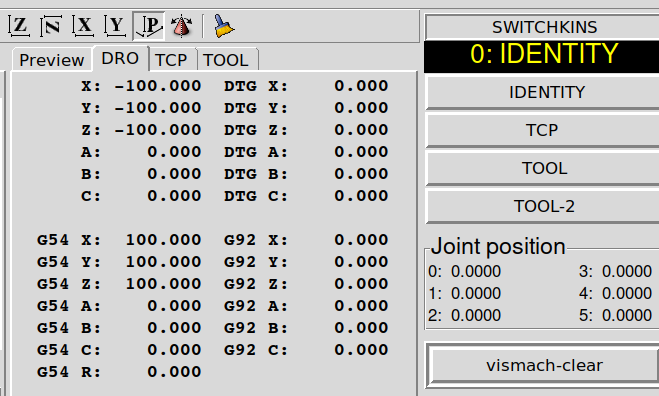Clear live plot with the broom icon
The width and height of the screenshot is (659, 396).
point(224,26)
